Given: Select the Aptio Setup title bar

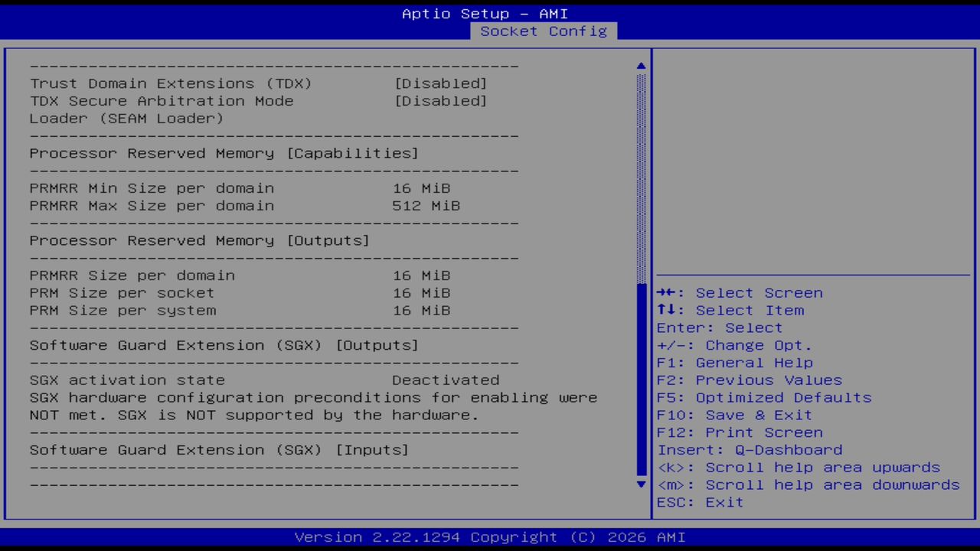Looking at the screenshot, I should pyautogui.click(x=485, y=13).
